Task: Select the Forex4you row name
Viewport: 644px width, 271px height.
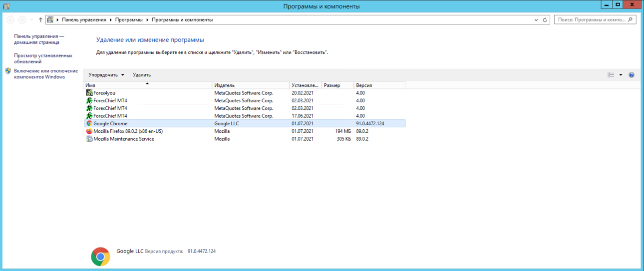Action: tap(104, 93)
